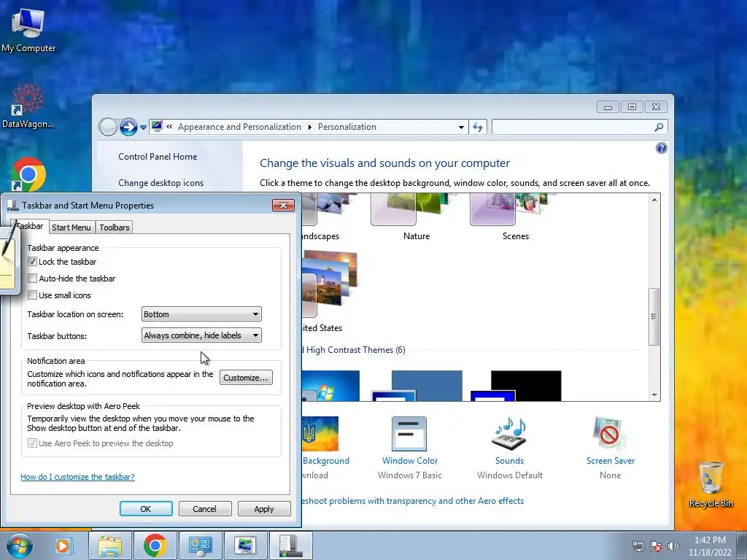Click scroll up arrow in themes list

[654, 200]
